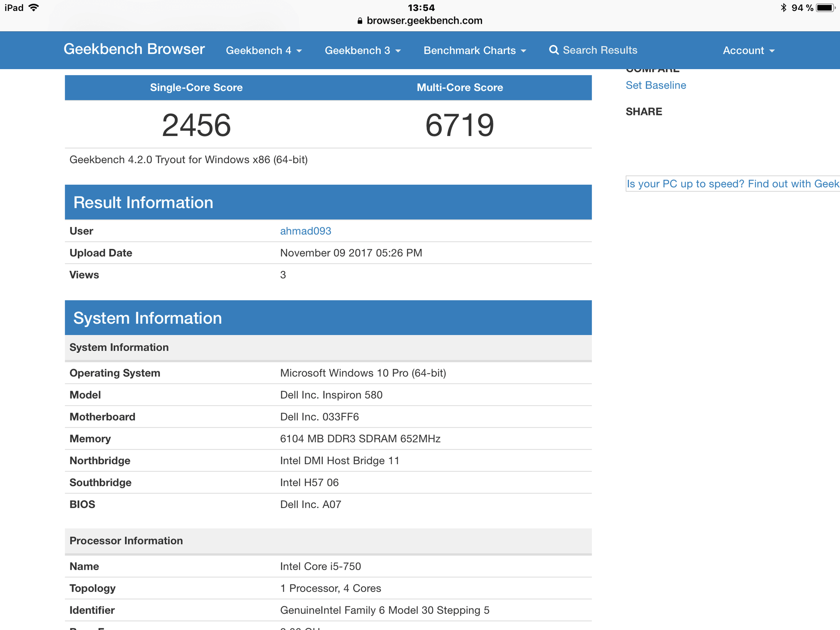The width and height of the screenshot is (840, 630).
Task: Select Dell Inc. Inspiron 580 model value
Action: [331, 395]
